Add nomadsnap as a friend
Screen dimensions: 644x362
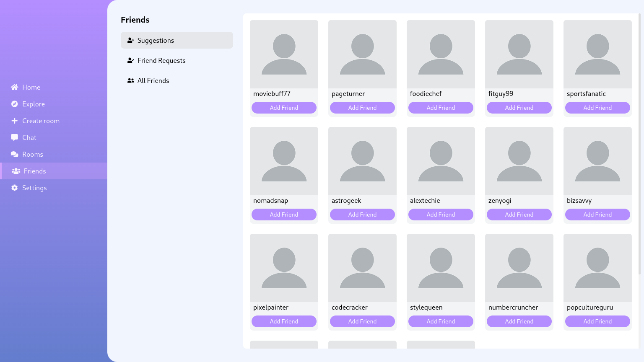(284, 215)
